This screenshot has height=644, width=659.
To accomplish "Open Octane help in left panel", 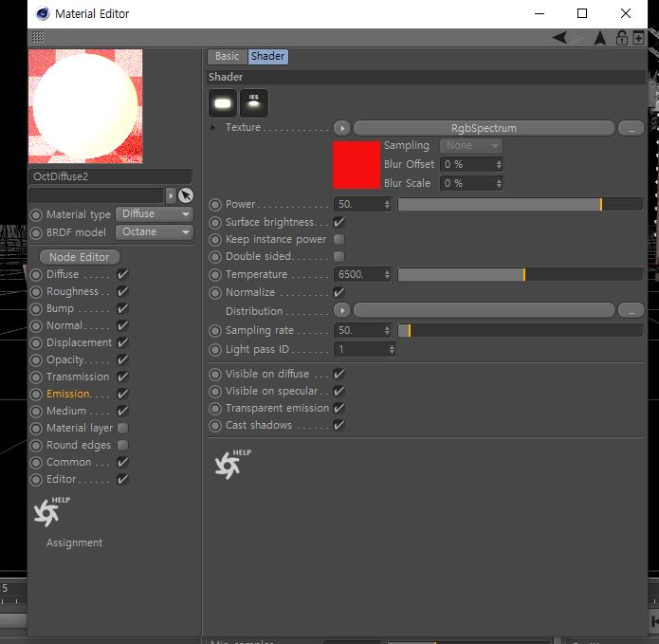I will 51,511.
